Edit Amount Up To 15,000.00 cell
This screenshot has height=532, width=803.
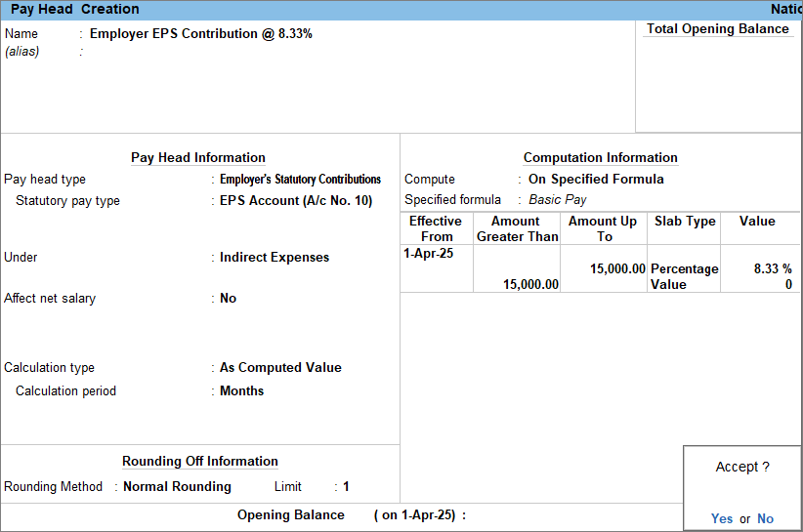(616, 268)
